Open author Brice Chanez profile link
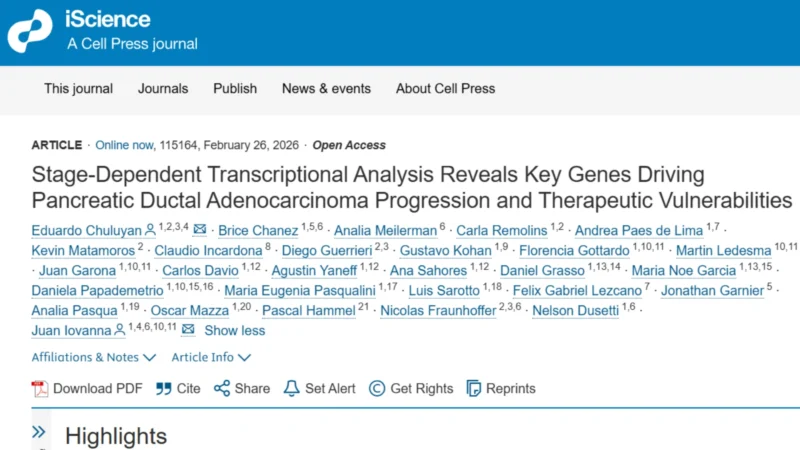The height and width of the screenshot is (450, 800). (x=260, y=230)
